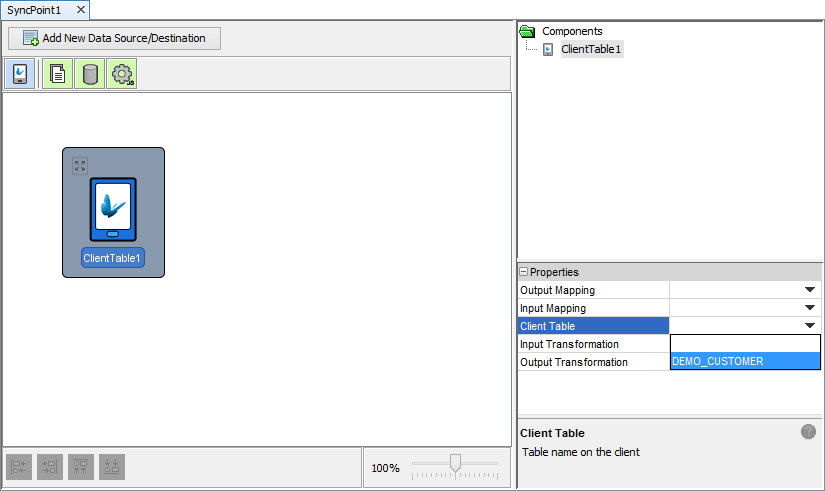
Task: Select ClientTable1 in the Components tree
Action: 592,49
